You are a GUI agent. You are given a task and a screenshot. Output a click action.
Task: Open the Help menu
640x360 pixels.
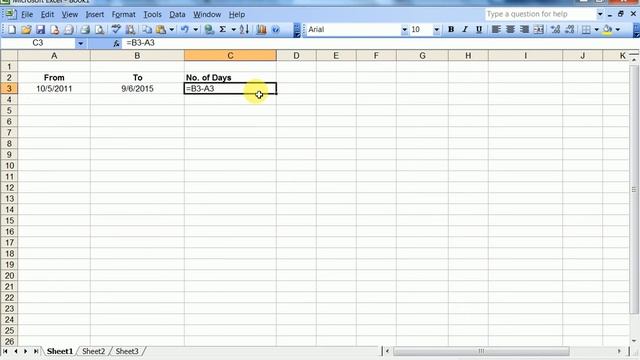[237, 14]
